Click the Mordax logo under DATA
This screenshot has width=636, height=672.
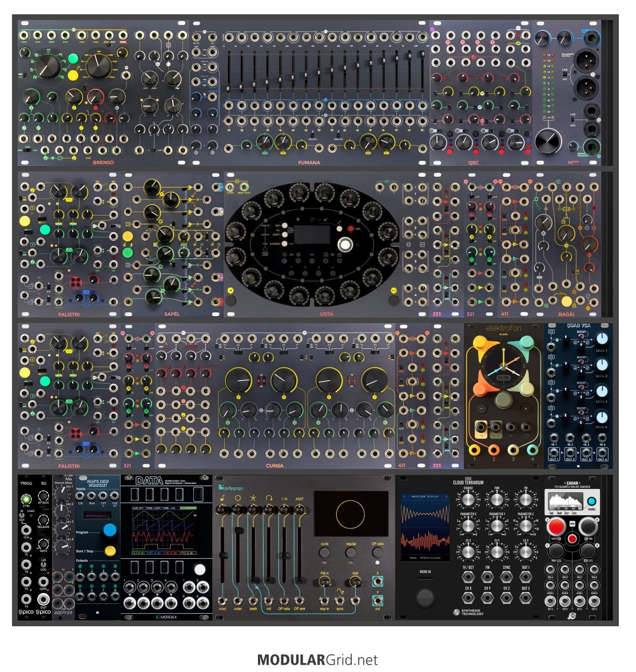click(166, 617)
